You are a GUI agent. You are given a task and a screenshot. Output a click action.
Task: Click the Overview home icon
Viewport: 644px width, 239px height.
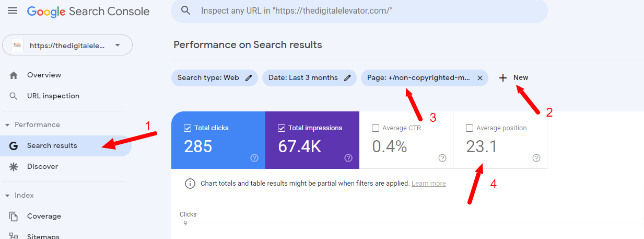click(14, 75)
